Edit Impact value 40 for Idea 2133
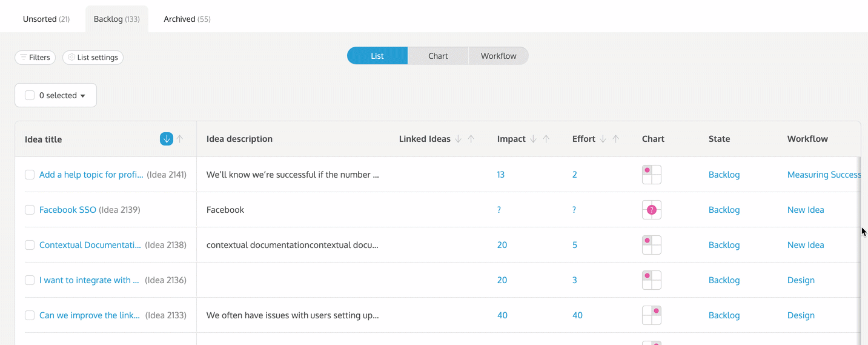Screen dimensions: 868x345 click(x=502, y=315)
